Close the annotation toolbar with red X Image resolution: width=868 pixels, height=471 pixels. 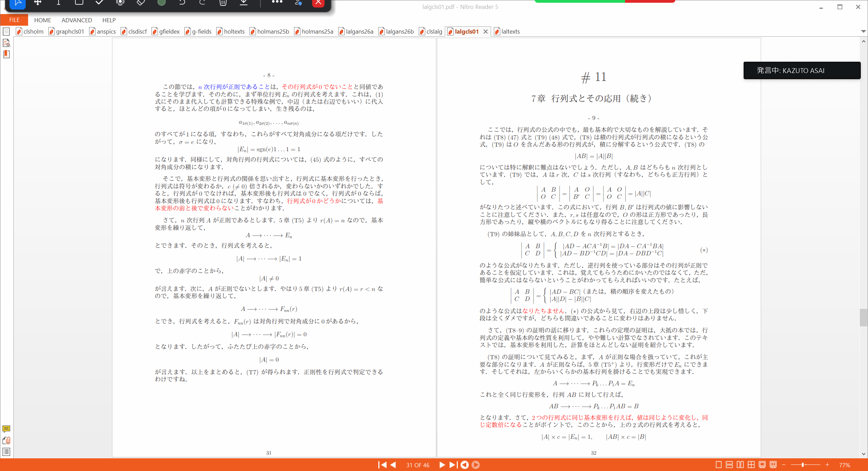(318, 3)
